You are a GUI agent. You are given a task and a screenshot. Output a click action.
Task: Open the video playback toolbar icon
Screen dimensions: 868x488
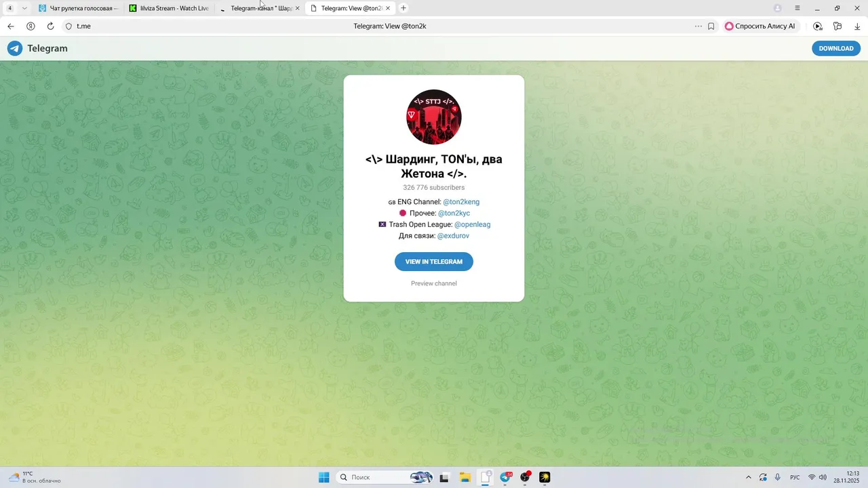coord(818,26)
